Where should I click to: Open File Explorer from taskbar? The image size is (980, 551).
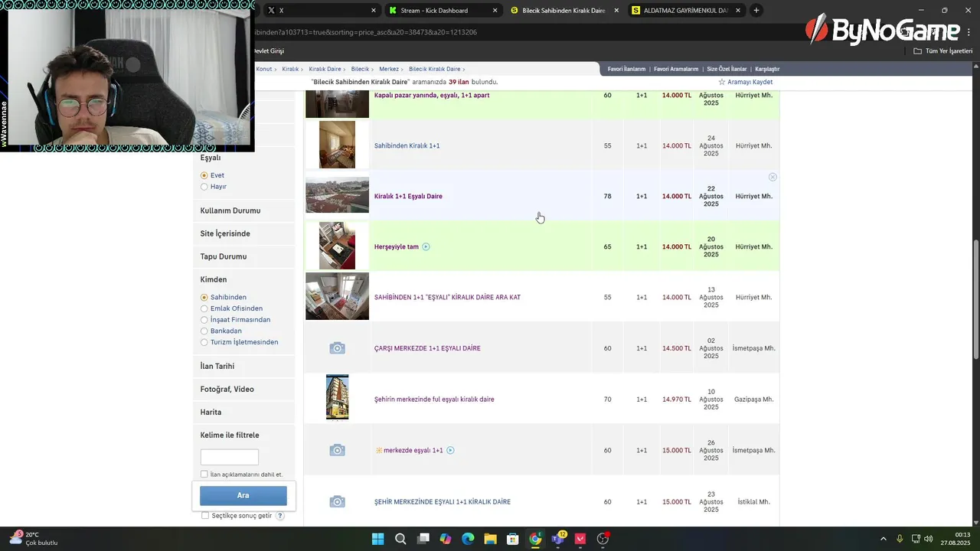click(490, 539)
